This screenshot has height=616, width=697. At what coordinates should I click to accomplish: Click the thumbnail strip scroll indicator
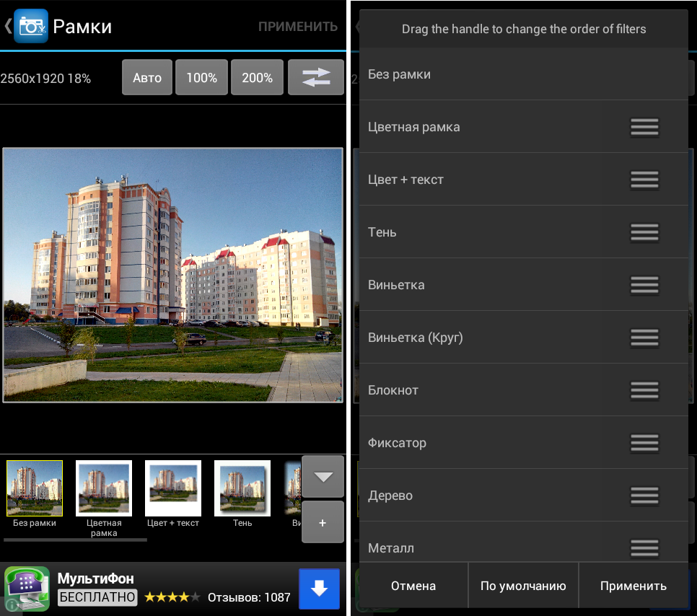point(75,540)
